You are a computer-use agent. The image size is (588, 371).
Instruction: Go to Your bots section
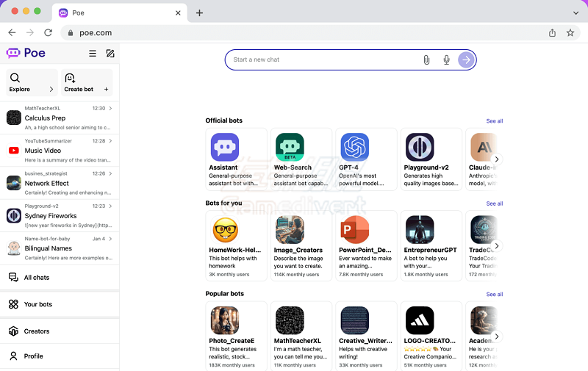coord(37,304)
